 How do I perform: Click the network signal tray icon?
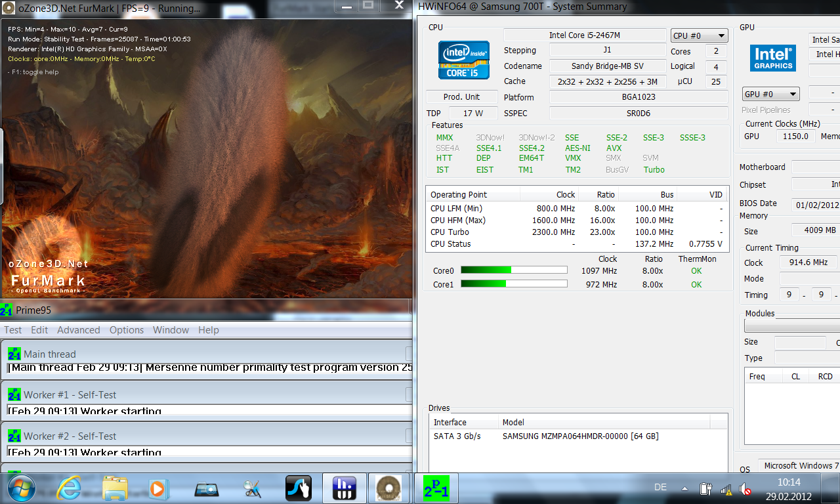(726, 489)
